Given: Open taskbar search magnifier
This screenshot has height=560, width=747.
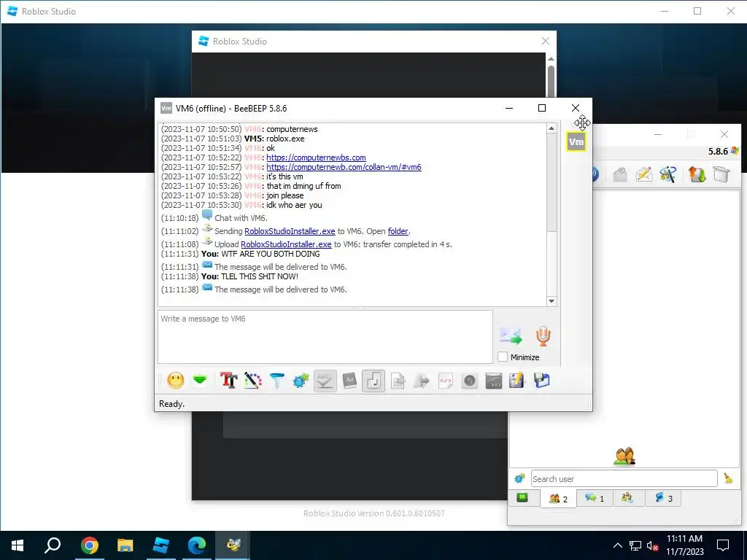Looking at the screenshot, I should [x=53, y=545].
